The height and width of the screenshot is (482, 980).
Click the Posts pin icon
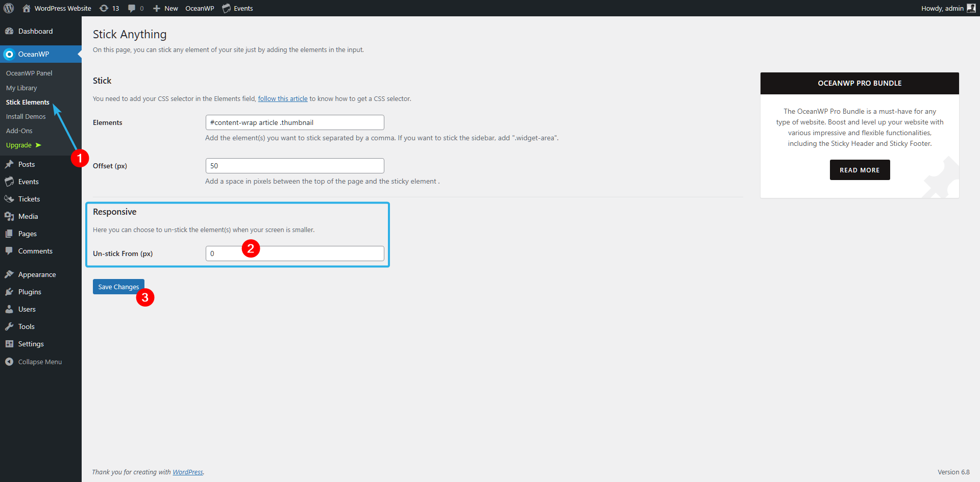point(9,164)
